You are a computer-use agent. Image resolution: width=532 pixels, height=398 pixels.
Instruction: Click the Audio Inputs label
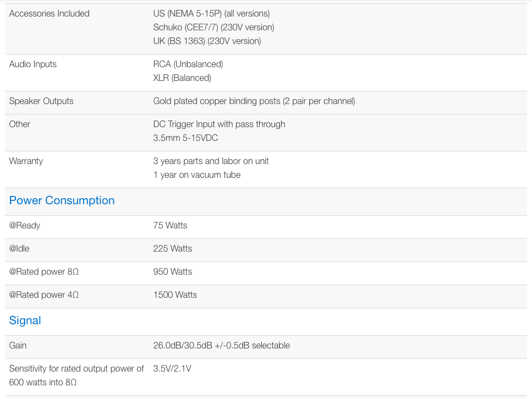pos(32,64)
